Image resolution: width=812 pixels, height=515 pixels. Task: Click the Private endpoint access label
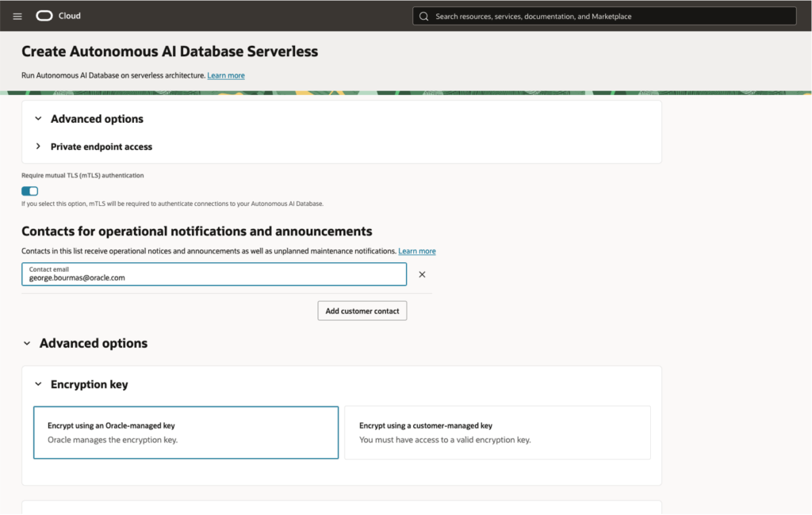pyautogui.click(x=101, y=147)
